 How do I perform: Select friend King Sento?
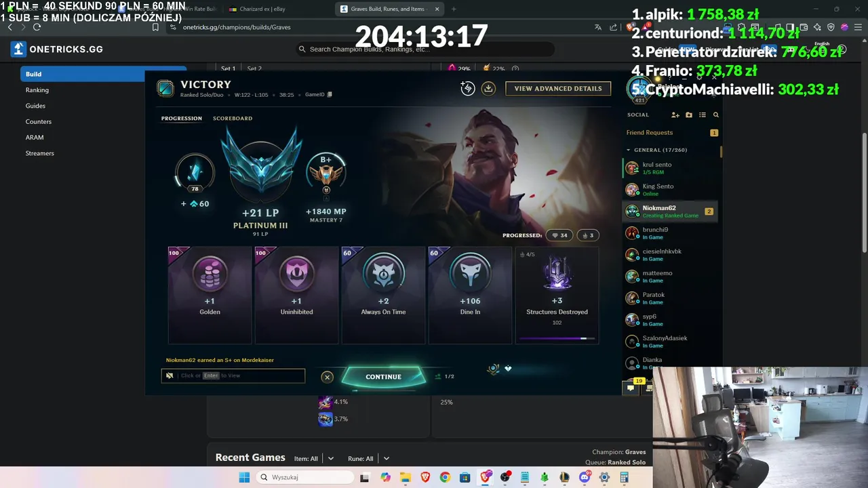pyautogui.click(x=671, y=190)
